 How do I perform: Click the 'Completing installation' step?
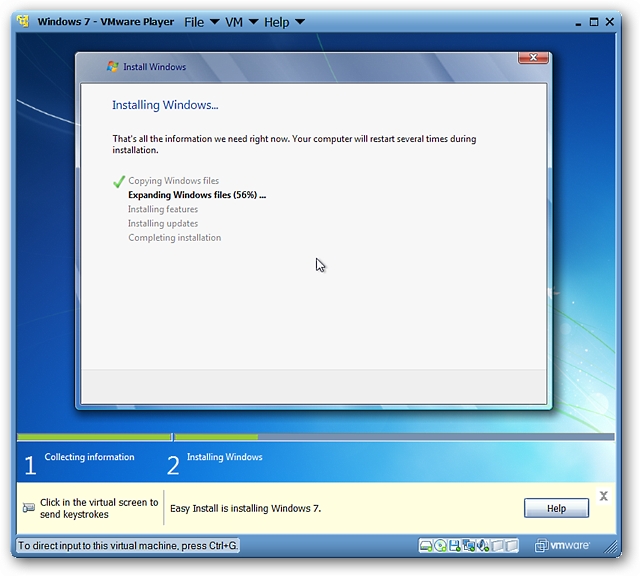[x=175, y=238]
